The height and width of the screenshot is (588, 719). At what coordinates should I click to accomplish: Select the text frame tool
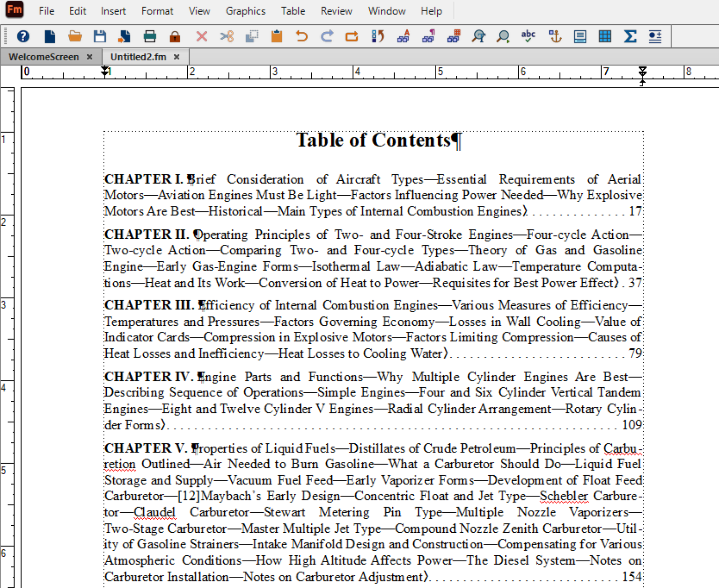click(580, 36)
